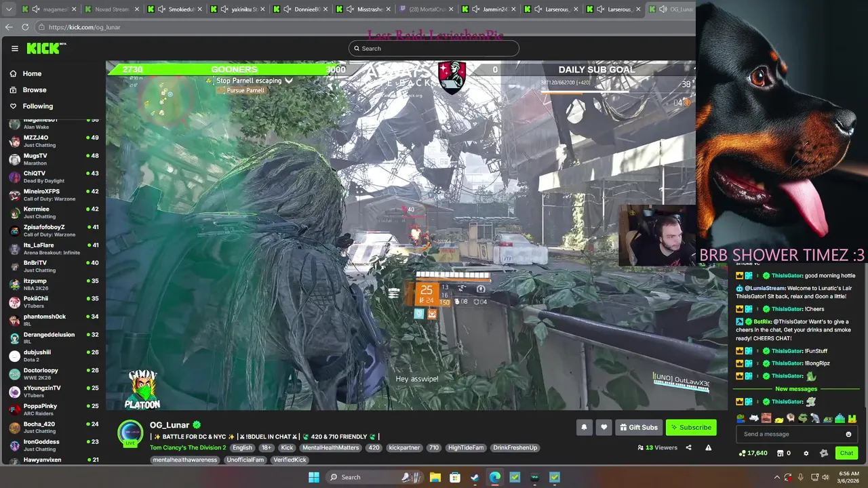Click the HighTideFam tag
This screenshot has height=488, width=868.
click(x=466, y=447)
